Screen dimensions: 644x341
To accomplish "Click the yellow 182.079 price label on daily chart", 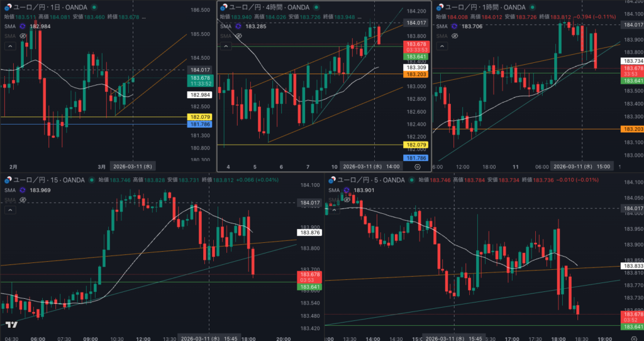I will [199, 117].
